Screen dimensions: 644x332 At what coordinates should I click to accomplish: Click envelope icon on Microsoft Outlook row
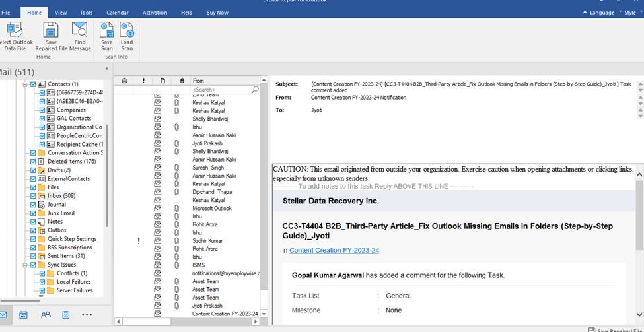(x=157, y=208)
